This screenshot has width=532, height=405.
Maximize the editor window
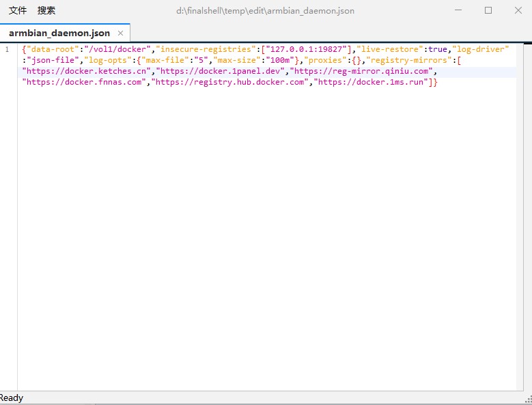pos(488,10)
